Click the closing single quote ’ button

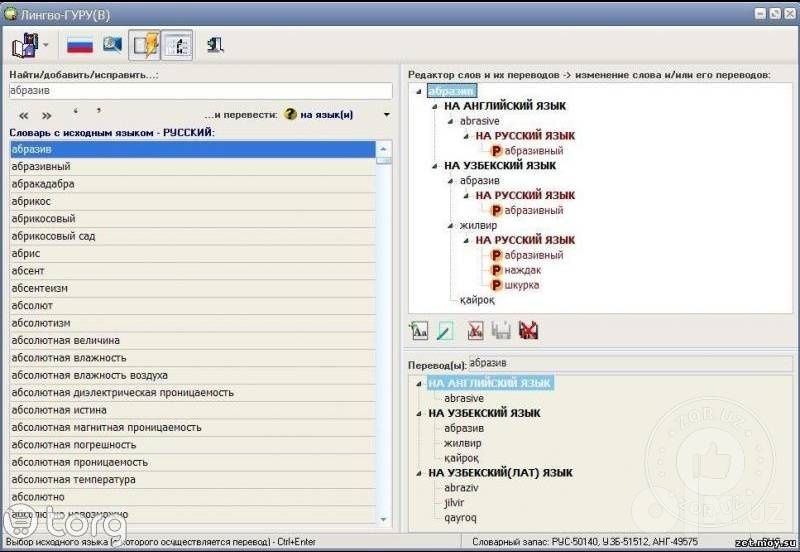[98, 111]
